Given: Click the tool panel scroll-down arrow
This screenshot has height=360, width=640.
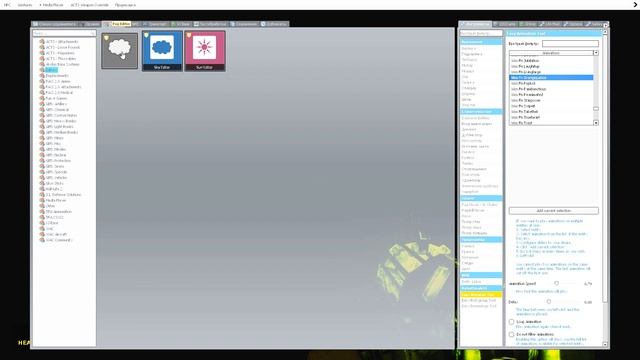Looking at the screenshot, I should (605, 344).
